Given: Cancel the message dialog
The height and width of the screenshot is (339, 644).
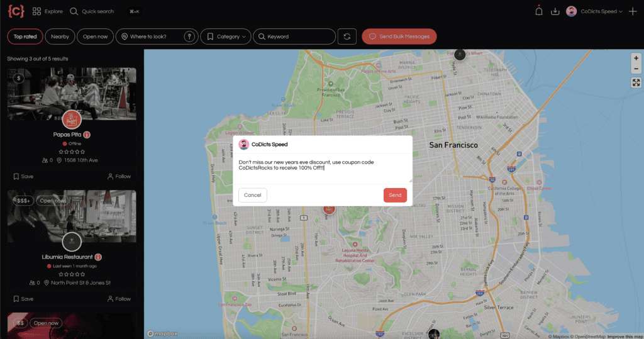Looking at the screenshot, I should [252, 195].
